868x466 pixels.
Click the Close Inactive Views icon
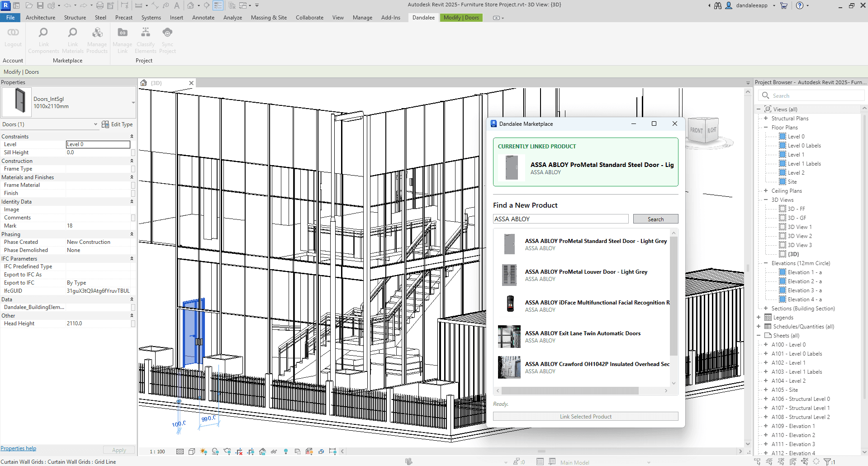pyautogui.click(x=232, y=5)
